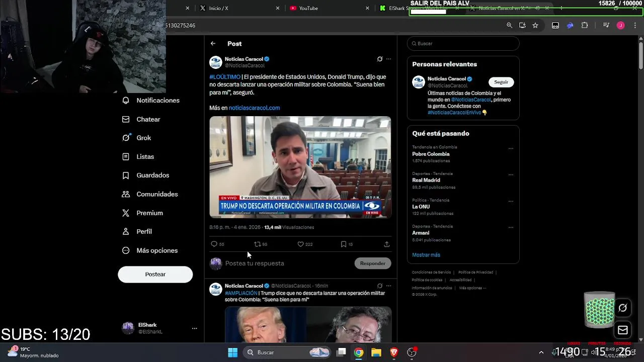This screenshot has width=644, height=362.
Task: Play the Trump operación militar video
Action: (x=300, y=167)
